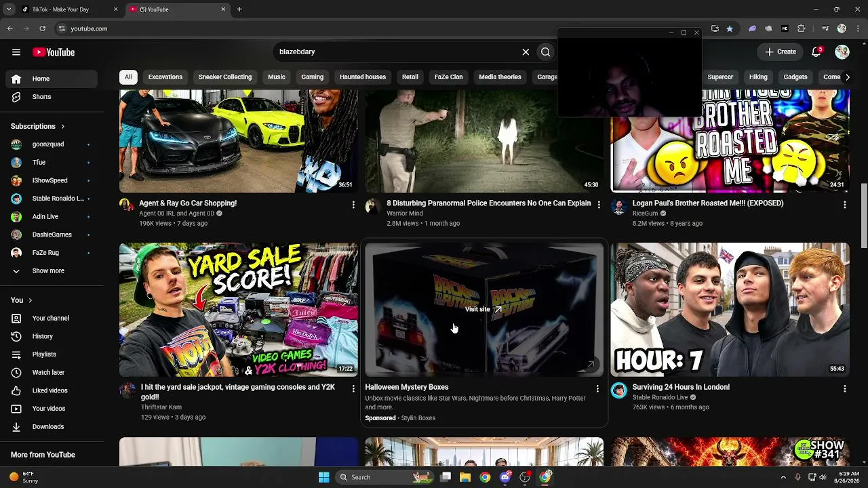Clear the search box text
Viewport: 868px width, 488px height.
pos(526,52)
